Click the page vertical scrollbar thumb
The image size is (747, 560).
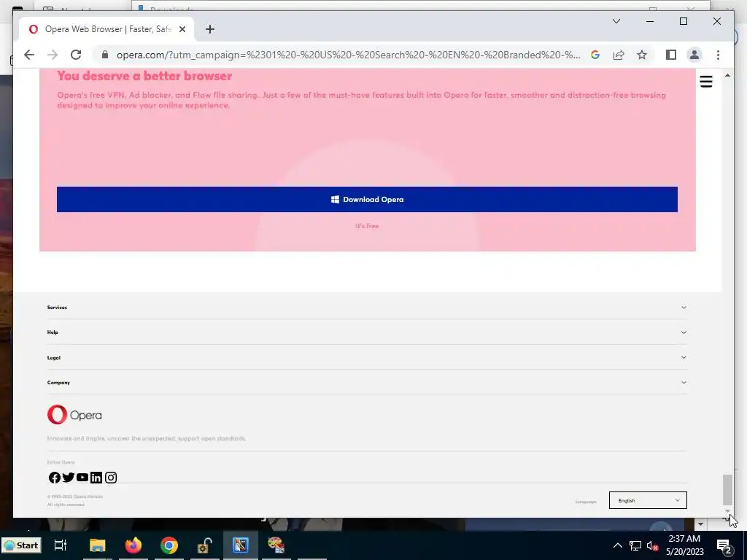point(727,489)
